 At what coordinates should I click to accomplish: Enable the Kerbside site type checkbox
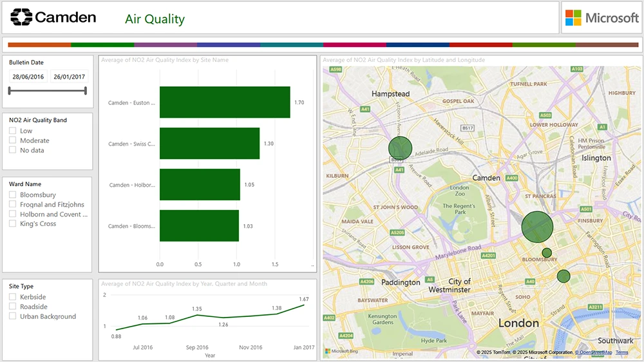click(13, 297)
